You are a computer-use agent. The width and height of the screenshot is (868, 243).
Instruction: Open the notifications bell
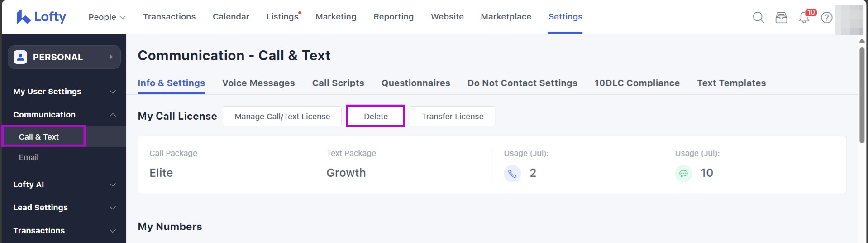point(804,18)
